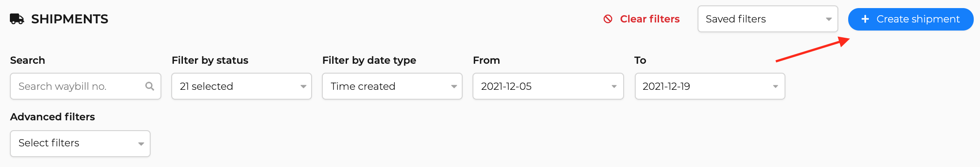
Task: Click the From date caret arrow
Action: [x=614, y=87]
